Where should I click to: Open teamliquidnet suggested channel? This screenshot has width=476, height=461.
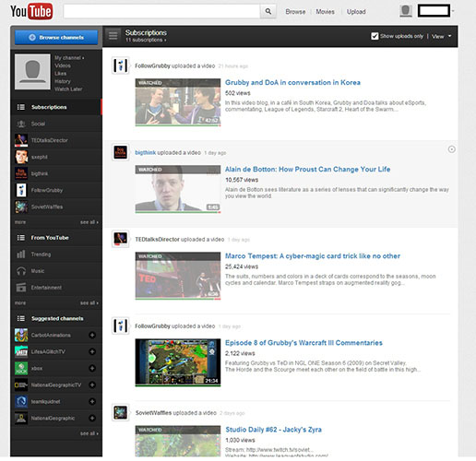[x=45, y=401]
